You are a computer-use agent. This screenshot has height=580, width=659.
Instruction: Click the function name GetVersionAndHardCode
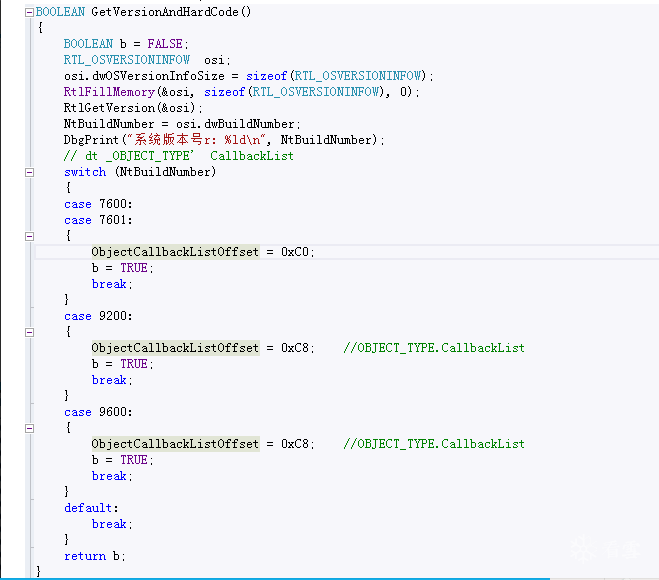tap(165, 12)
